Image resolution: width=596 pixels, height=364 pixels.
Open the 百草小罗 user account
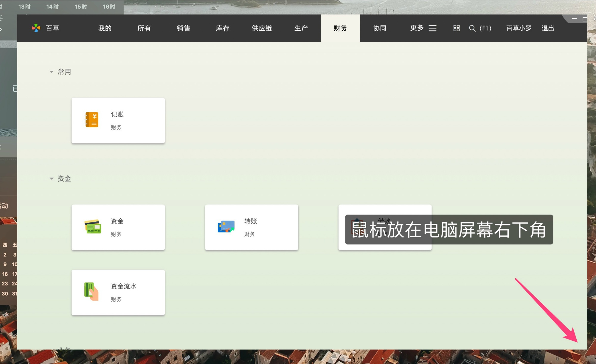tap(519, 28)
